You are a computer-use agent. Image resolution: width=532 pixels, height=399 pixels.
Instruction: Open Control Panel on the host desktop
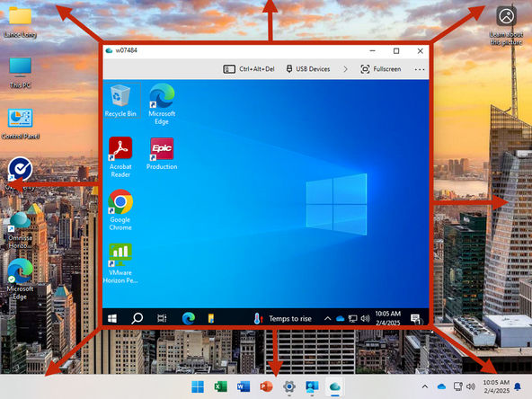(x=21, y=124)
